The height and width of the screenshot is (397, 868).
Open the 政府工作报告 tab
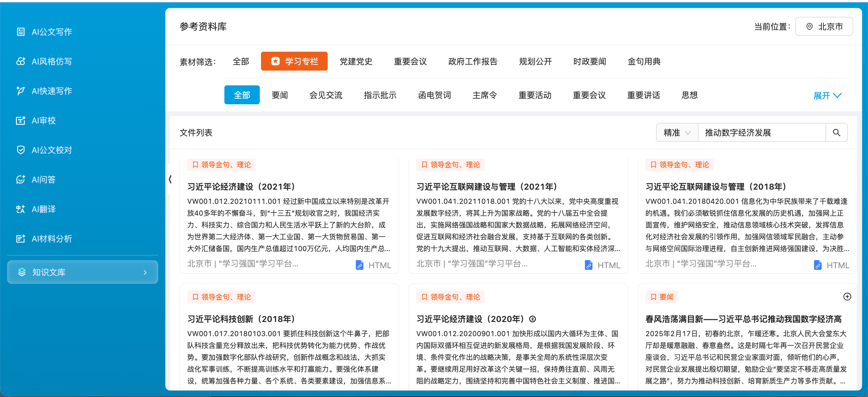473,61
